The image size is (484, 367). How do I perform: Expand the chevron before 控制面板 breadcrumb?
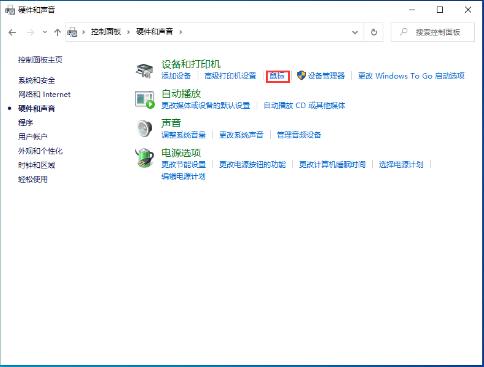coord(83,32)
